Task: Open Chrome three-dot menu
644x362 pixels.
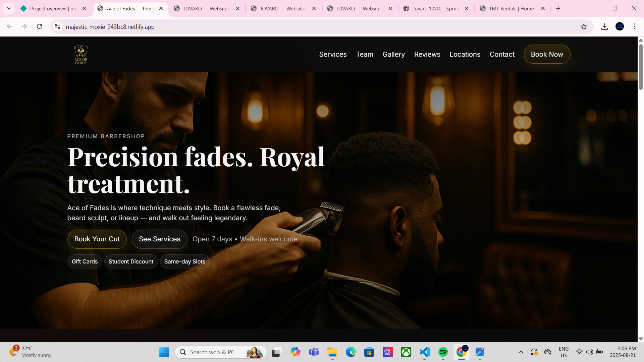Action: pyautogui.click(x=635, y=26)
